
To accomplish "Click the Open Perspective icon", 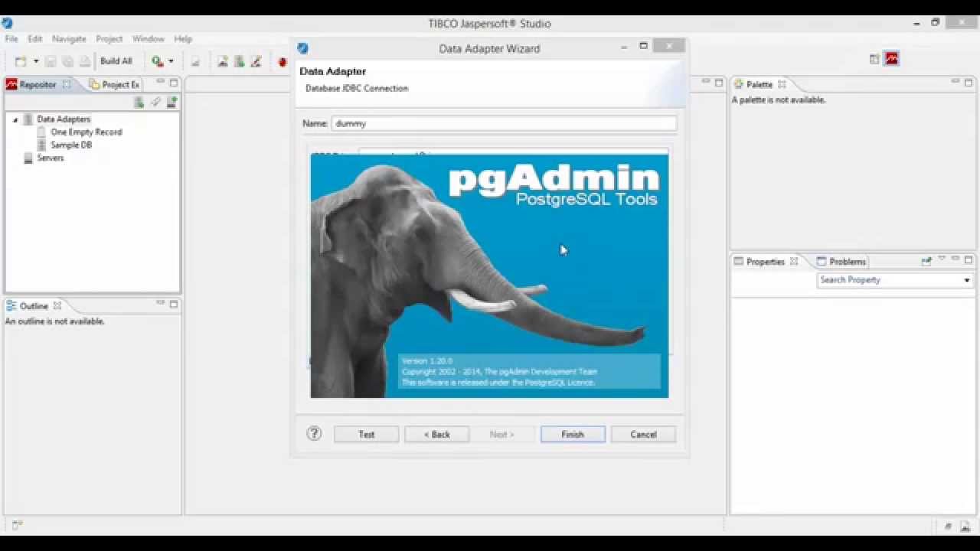I will (874, 59).
